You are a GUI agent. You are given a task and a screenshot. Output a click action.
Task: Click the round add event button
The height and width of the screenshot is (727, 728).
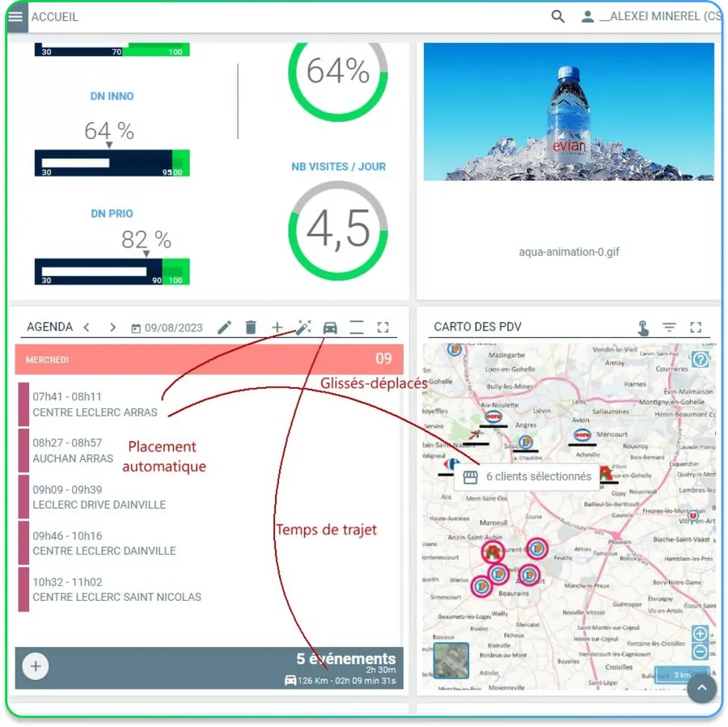click(36, 666)
